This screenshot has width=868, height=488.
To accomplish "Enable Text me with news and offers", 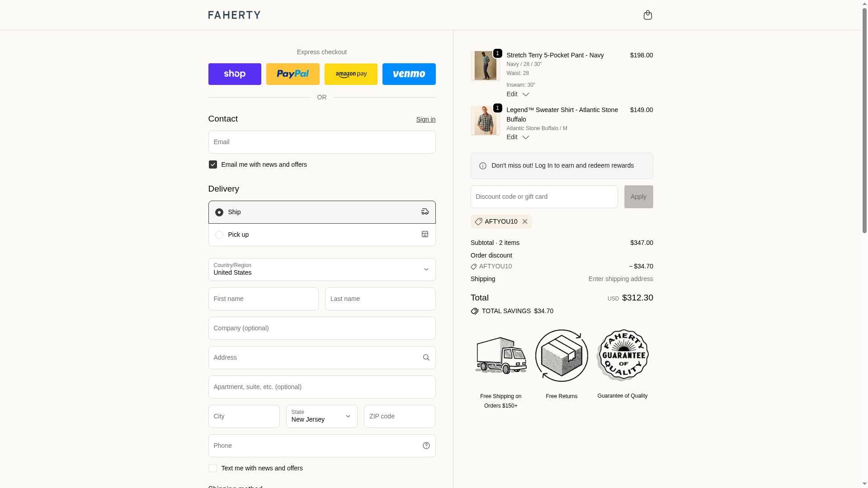I will pyautogui.click(x=213, y=468).
